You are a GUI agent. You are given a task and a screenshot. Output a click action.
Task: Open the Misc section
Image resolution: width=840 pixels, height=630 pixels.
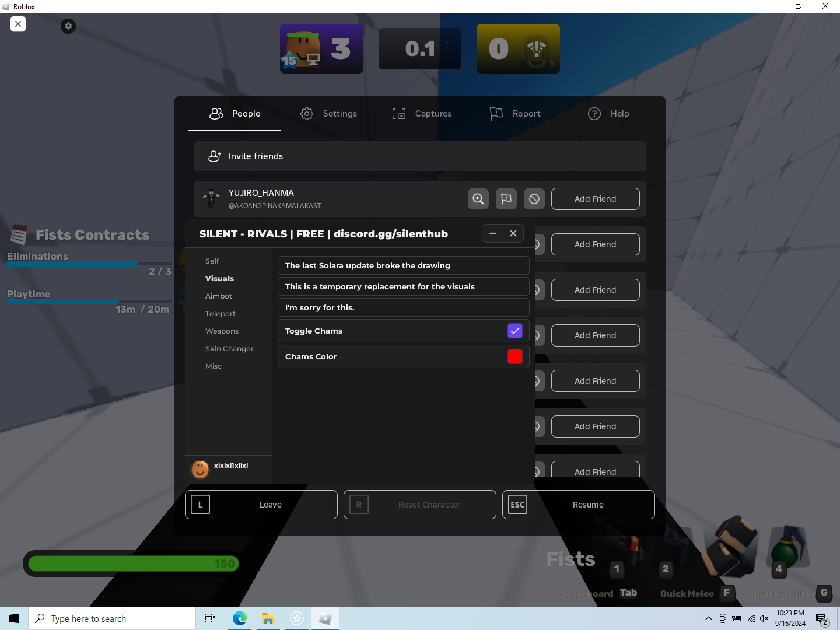(213, 366)
